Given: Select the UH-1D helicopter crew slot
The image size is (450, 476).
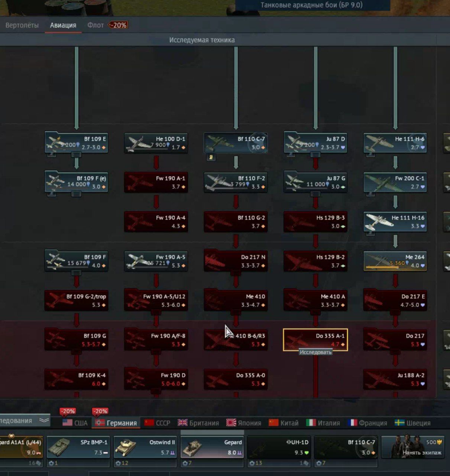Looking at the screenshot, I should tap(279, 447).
